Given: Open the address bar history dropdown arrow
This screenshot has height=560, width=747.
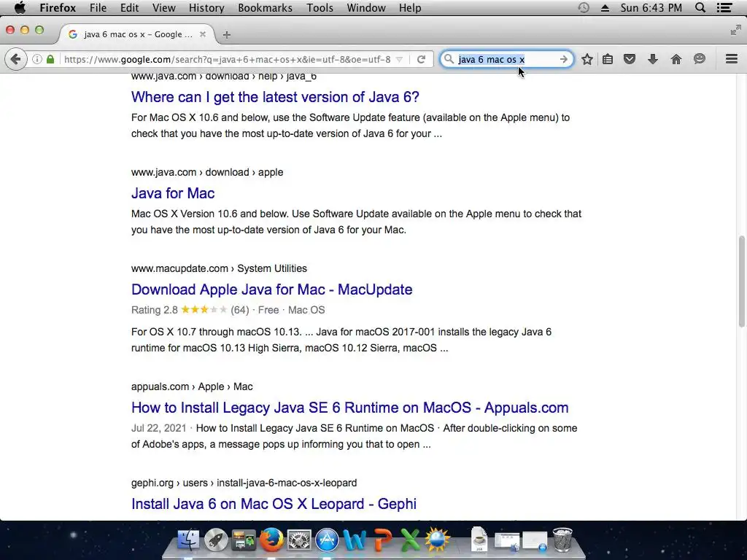Looking at the screenshot, I should tap(399, 60).
